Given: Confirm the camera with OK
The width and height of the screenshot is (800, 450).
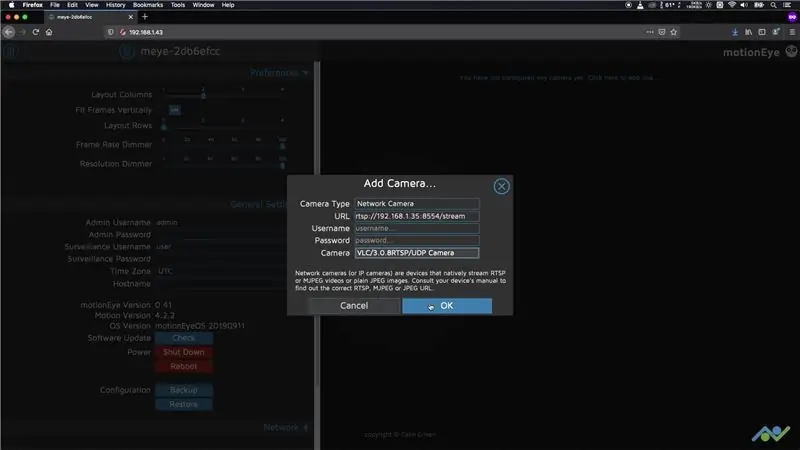Looking at the screenshot, I should (447, 306).
